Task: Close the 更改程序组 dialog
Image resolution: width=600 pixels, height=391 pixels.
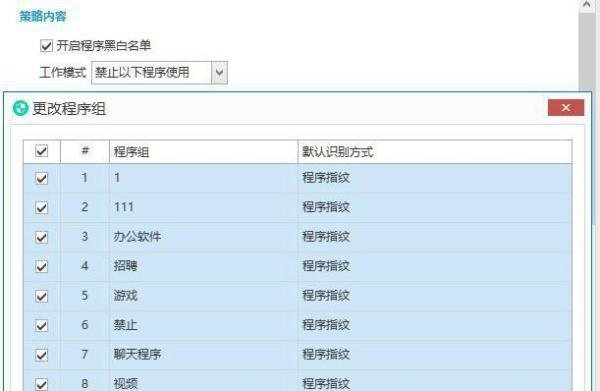Action: point(566,108)
